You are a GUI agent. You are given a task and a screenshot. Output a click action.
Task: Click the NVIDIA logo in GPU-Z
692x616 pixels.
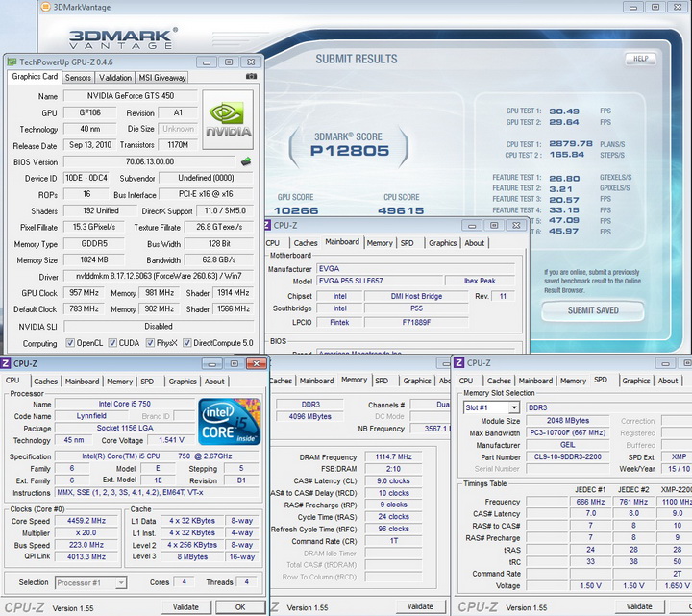(228, 119)
